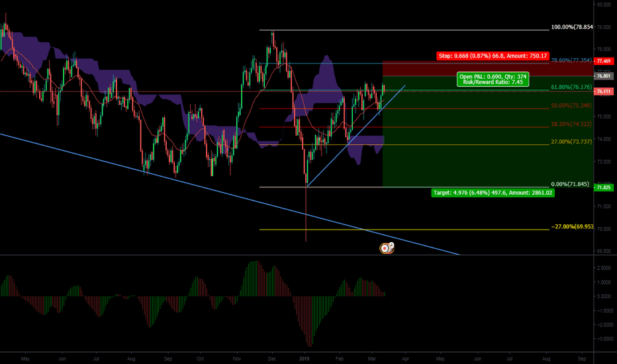This screenshot has width=617, height=364.
Task: Select the 0.00%(71.845) Fibonacci level label
Action: pyautogui.click(x=570, y=184)
